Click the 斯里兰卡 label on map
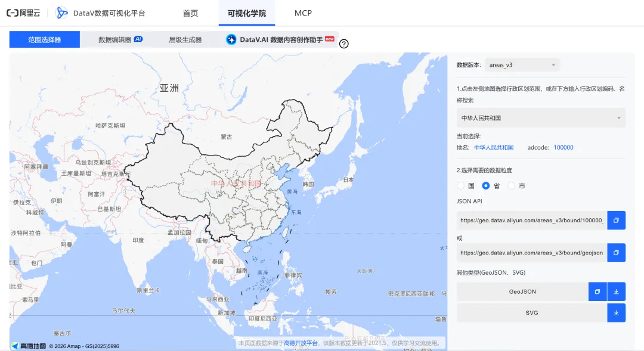Screen dimensions: 644x351 [x=148, y=290]
